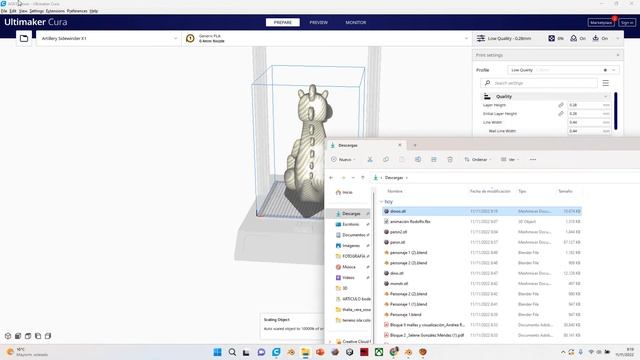Open Imágenes in Explorer sidebar
The width and height of the screenshot is (640, 360).
click(x=350, y=246)
